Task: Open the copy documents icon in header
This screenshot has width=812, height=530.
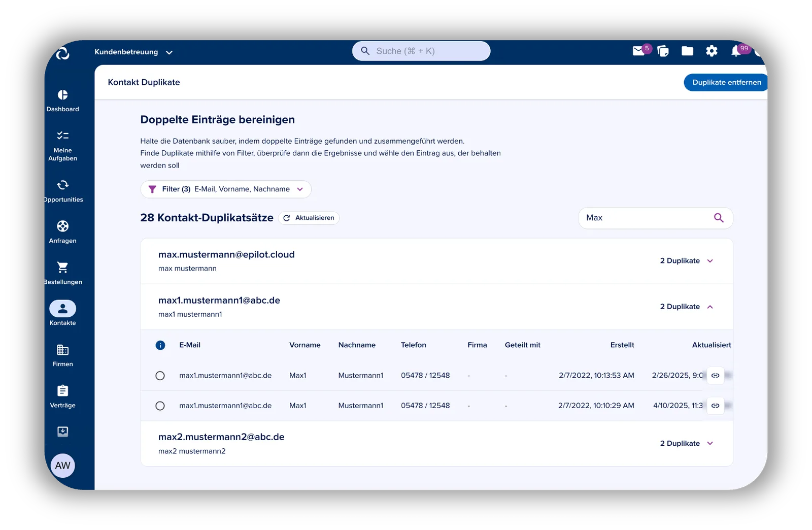Action: (x=663, y=51)
